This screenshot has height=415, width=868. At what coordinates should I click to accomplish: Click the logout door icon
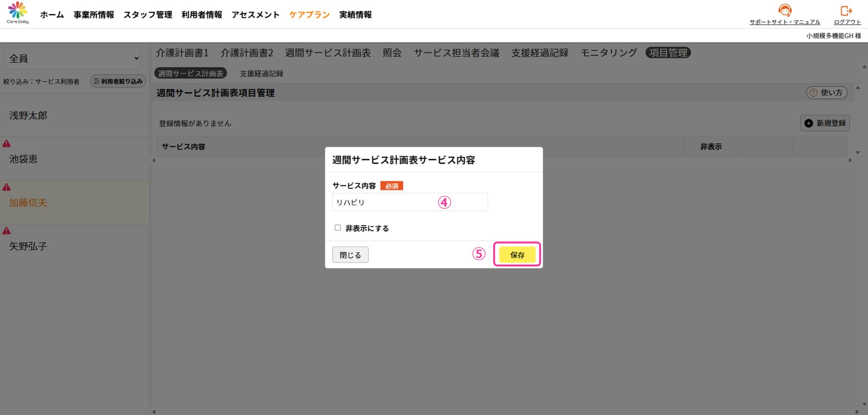tap(846, 10)
